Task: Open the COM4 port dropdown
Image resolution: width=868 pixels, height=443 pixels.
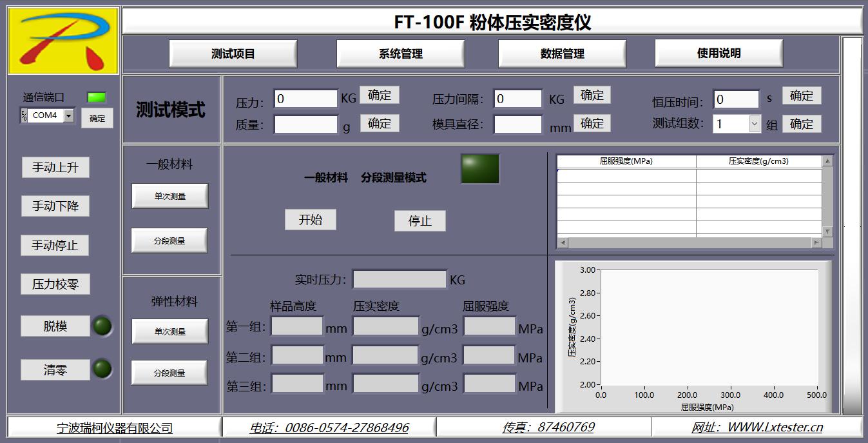Action: pyautogui.click(x=68, y=116)
